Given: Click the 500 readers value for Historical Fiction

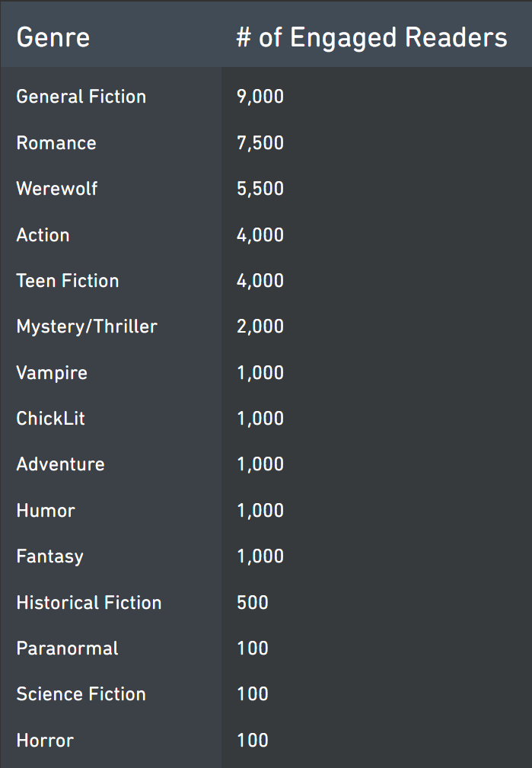Looking at the screenshot, I should click(252, 602).
